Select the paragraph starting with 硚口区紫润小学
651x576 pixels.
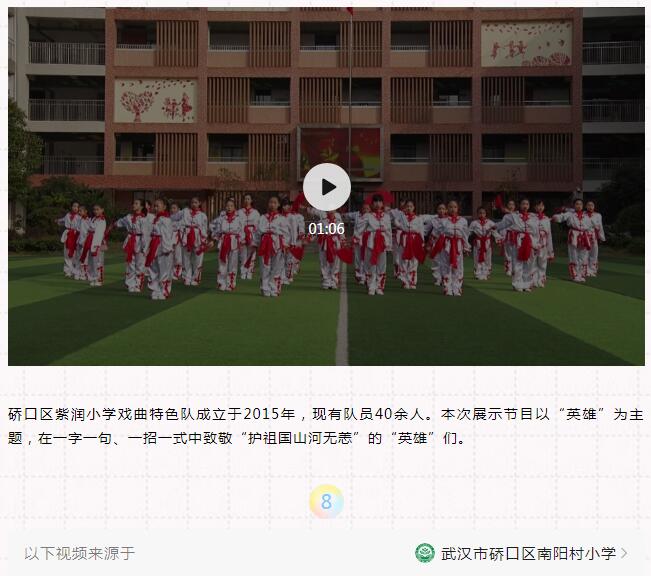[x=326, y=426]
